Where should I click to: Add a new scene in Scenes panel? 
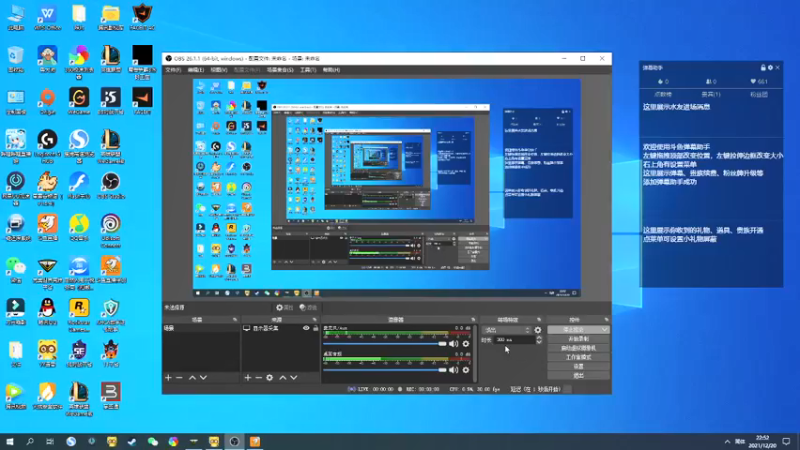click(168, 378)
